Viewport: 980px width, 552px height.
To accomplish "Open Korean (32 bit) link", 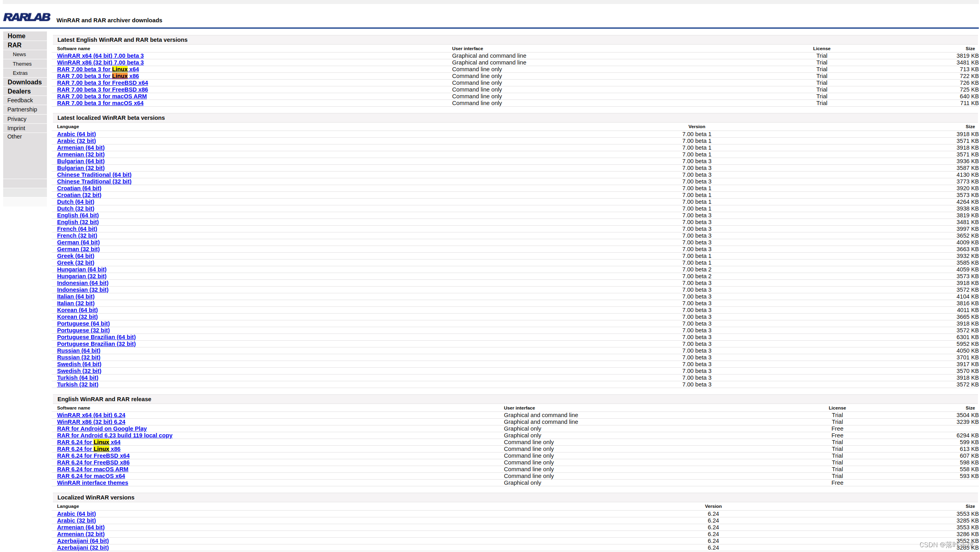I will [77, 317].
